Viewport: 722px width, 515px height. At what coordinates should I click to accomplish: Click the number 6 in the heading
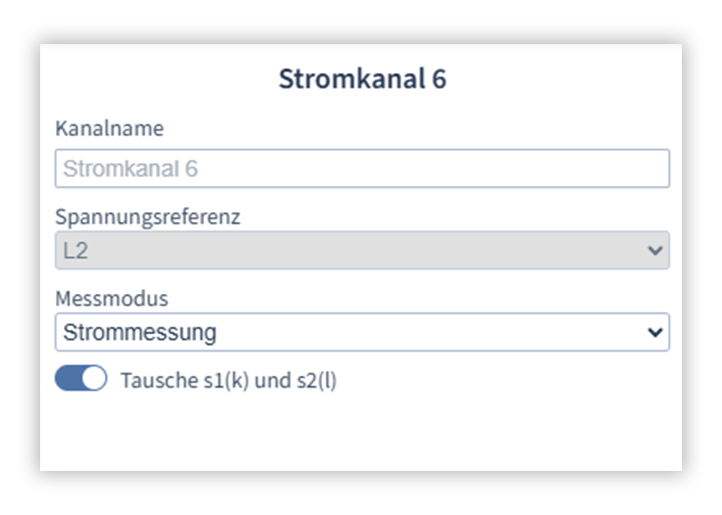pyautogui.click(x=439, y=80)
